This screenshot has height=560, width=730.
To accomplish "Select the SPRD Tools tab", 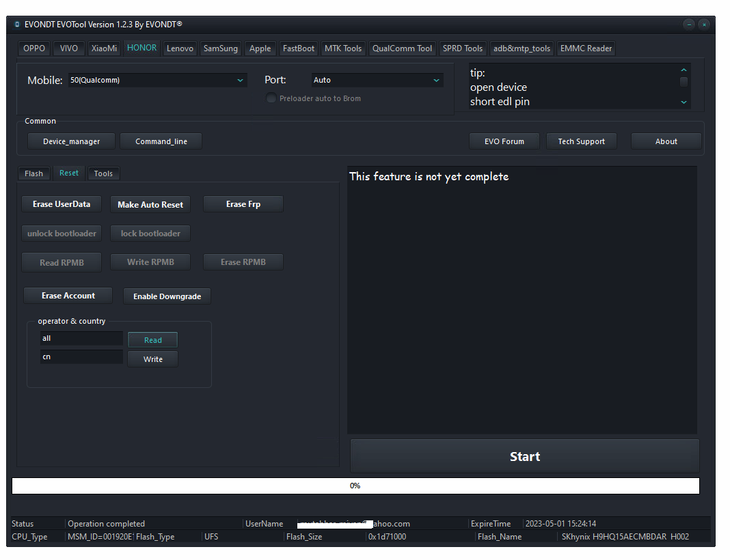I will point(463,48).
